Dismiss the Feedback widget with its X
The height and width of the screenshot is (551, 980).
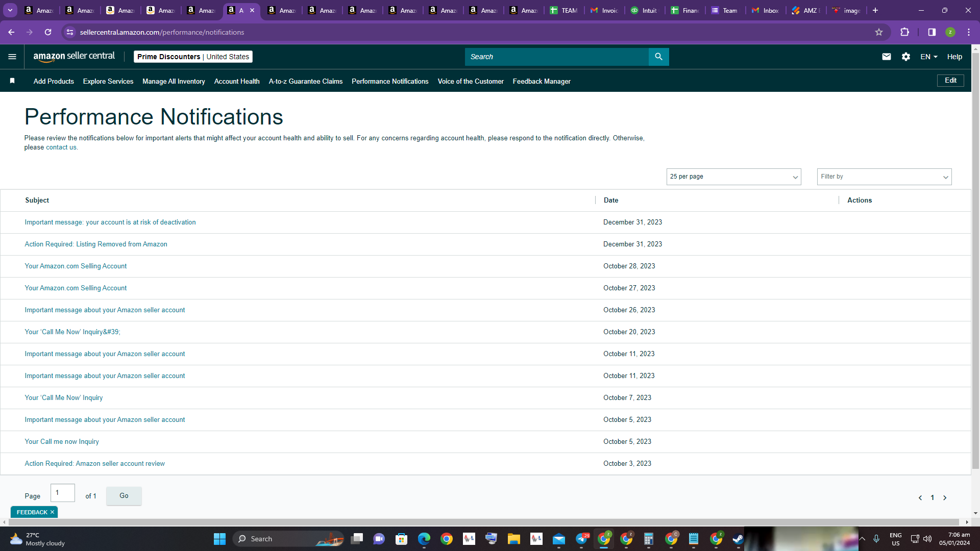[52, 512]
